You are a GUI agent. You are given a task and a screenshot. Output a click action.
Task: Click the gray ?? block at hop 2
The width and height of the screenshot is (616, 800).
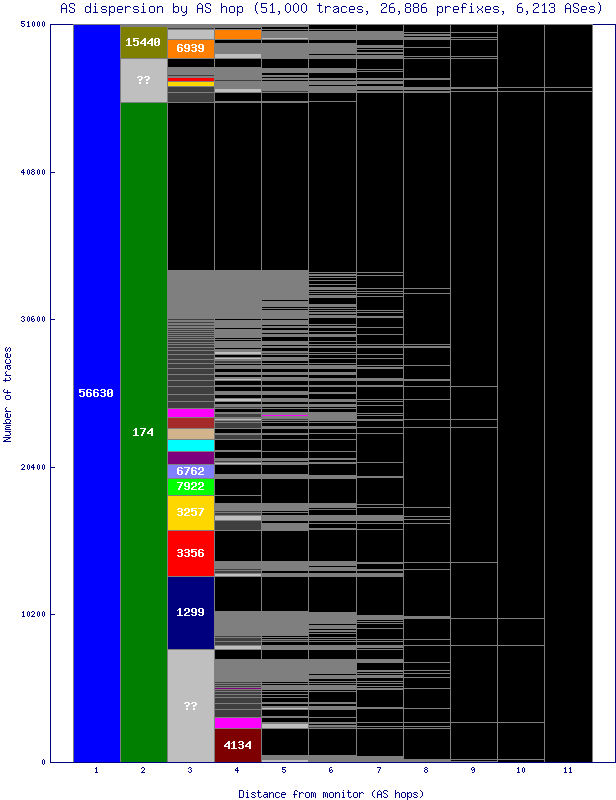tap(143, 80)
